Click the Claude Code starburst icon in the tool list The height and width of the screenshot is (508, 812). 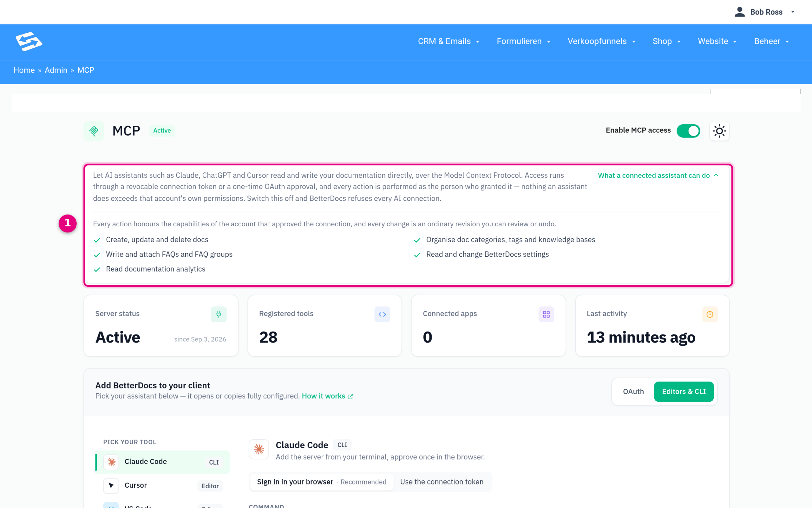coord(111,462)
